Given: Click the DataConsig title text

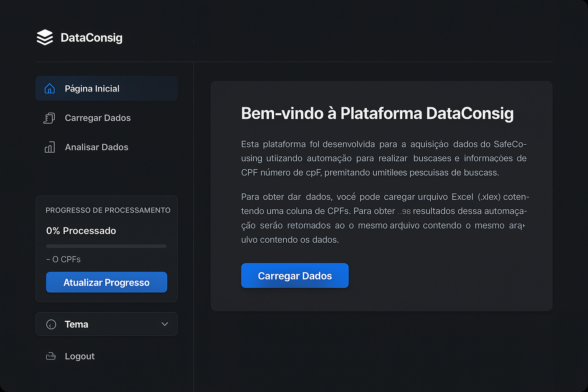Looking at the screenshot, I should 91,38.
